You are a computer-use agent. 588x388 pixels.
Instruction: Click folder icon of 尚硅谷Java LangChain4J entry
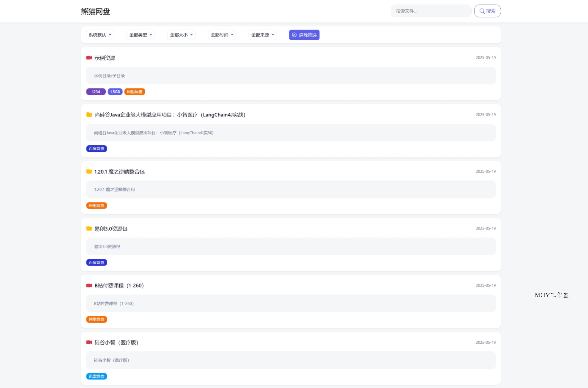[x=89, y=114]
